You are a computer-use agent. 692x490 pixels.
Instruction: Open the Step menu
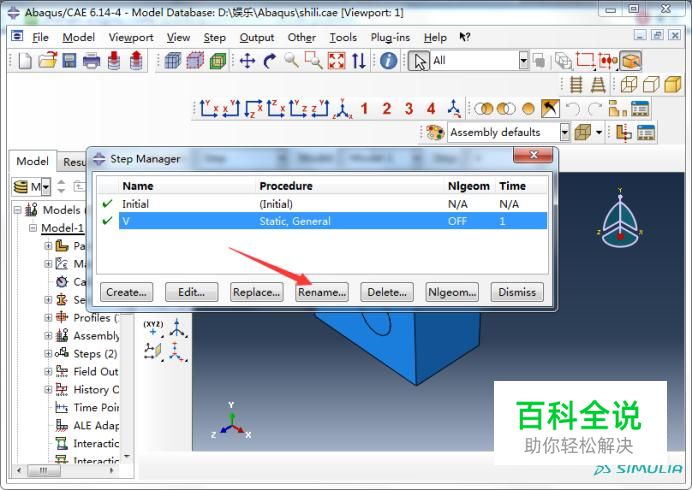click(x=214, y=38)
